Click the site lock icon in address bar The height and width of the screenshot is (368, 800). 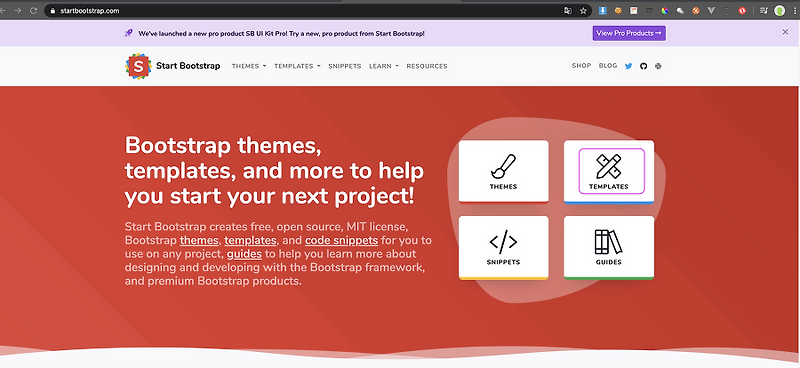(52, 11)
